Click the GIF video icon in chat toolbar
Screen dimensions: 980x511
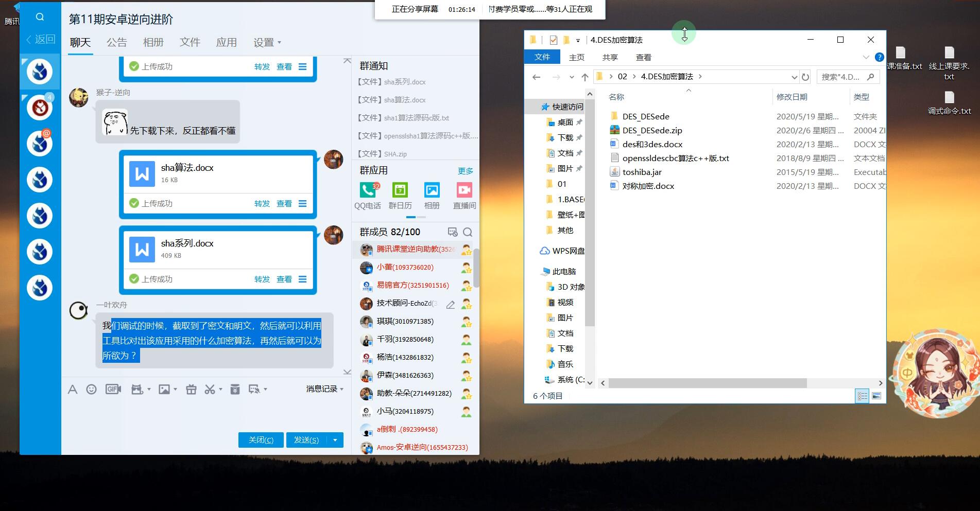113,390
